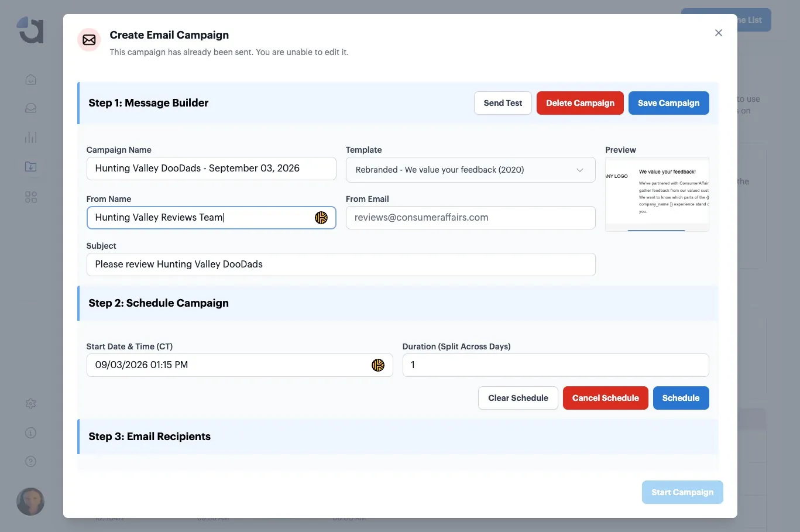This screenshot has height=532, width=800.
Task: Click the Clear Schedule button
Action: [x=518, y=398]
